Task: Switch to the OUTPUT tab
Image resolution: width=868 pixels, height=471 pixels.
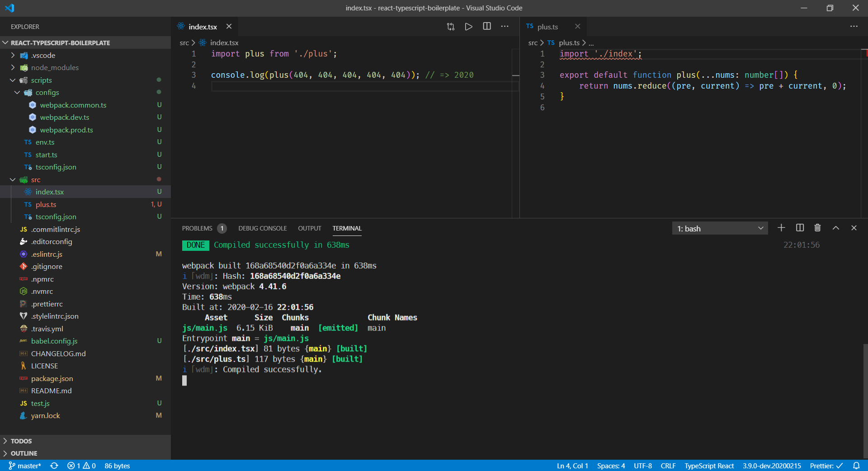Action: [x=310, y=228]
